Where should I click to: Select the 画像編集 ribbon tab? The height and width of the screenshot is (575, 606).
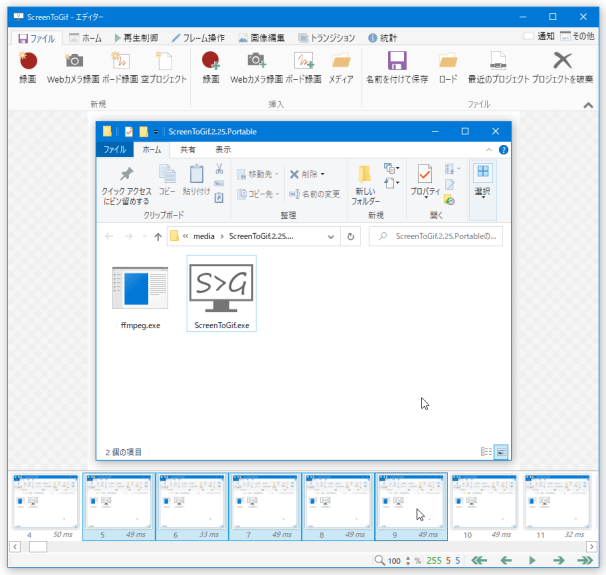[x=264, y=37]
